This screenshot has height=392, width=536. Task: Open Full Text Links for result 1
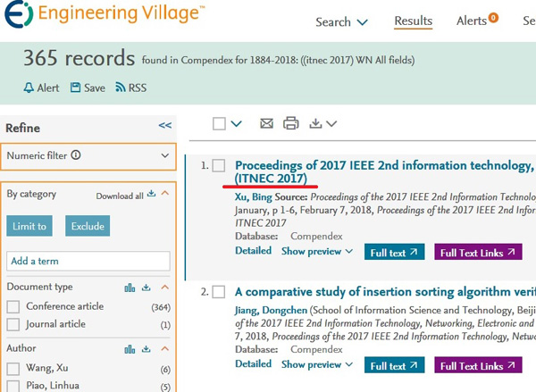pos(478,253)
